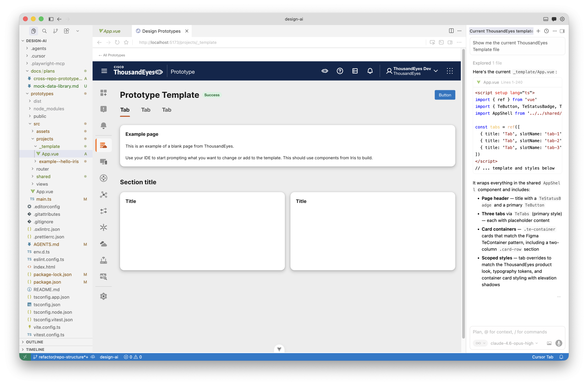The width and height of the screenshot is (588, 386).
Task: Toggle the bottom panel layout icon
Action: pyautogui.click(x=546, y=19)
